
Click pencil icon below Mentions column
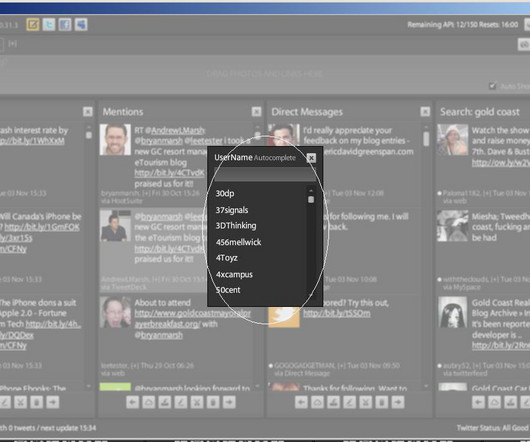point(181,402)
